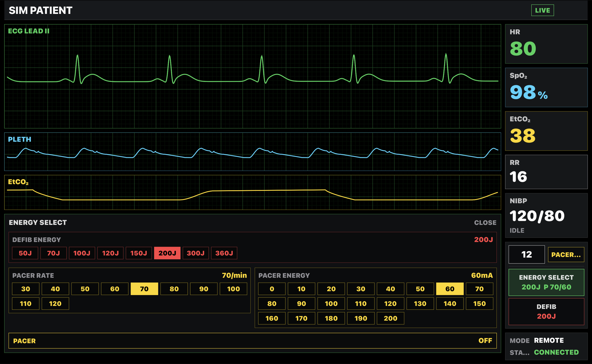
Task: Select pacer energy 80 mA
Action: pyautogui.click(x=272, y=304)
